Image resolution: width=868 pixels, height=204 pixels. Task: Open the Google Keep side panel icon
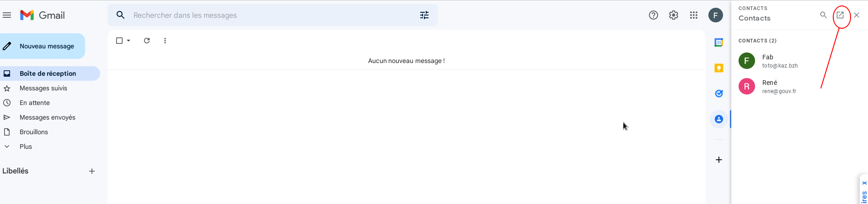[x=718, y=68]
